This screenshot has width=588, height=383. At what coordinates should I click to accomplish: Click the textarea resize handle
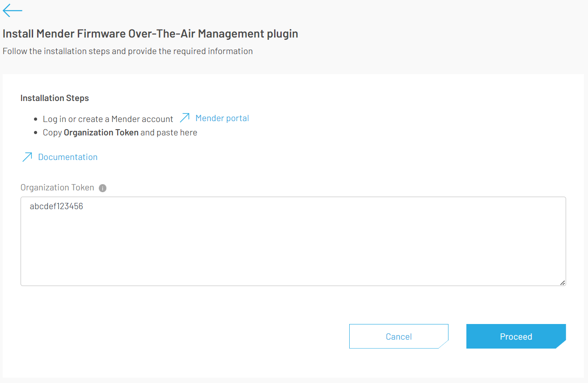[x=562, y=282]
